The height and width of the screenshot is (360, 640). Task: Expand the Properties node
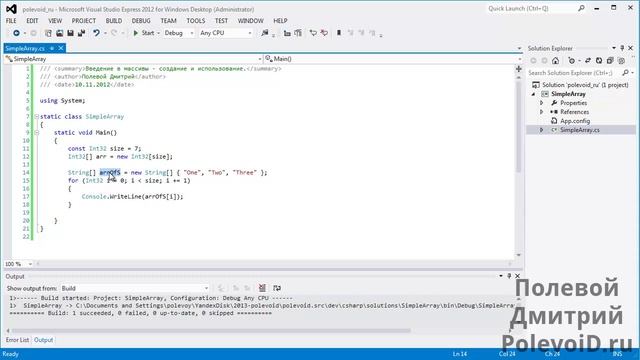pos(542,103)
